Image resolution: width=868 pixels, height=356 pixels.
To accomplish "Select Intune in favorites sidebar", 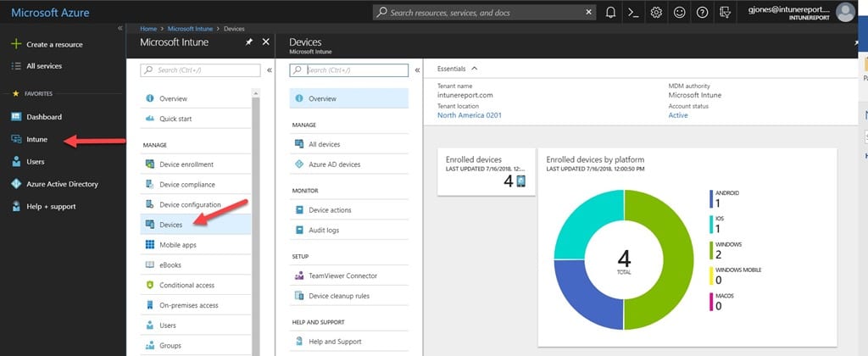I will click(x=36, y=139).
